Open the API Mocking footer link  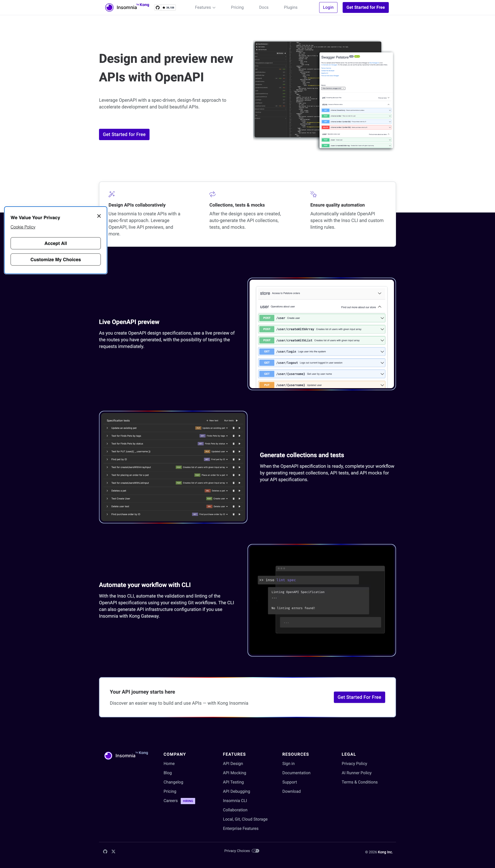click(x=235, y=773)
